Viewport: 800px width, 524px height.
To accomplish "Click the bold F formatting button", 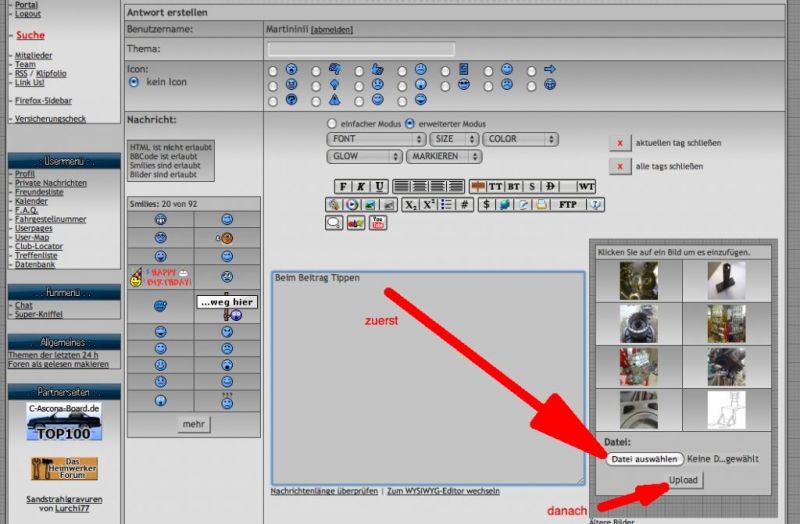I will coord(343,186).
